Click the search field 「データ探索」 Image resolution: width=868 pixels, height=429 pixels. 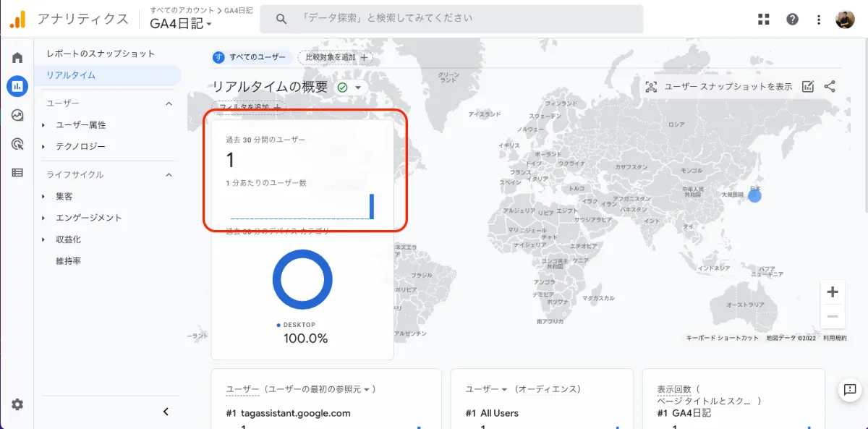451,20
